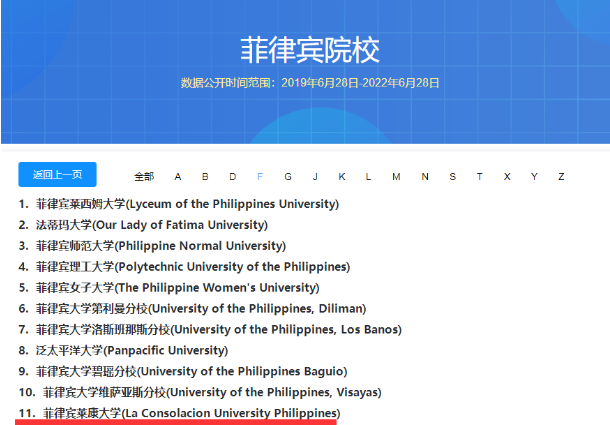Open Lyceum of the Philippines University entry

point(188,204)
